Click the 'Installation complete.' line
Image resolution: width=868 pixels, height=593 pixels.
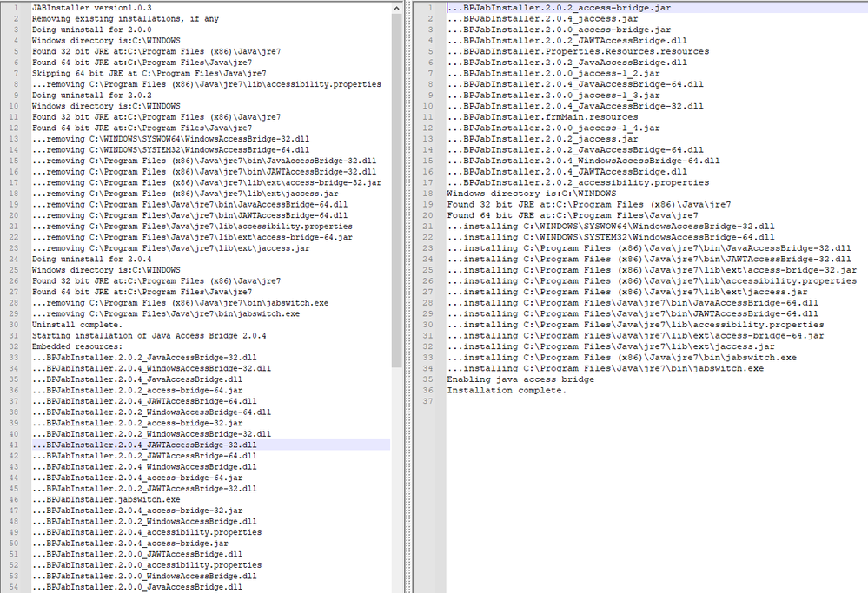(x=507, y=390)
